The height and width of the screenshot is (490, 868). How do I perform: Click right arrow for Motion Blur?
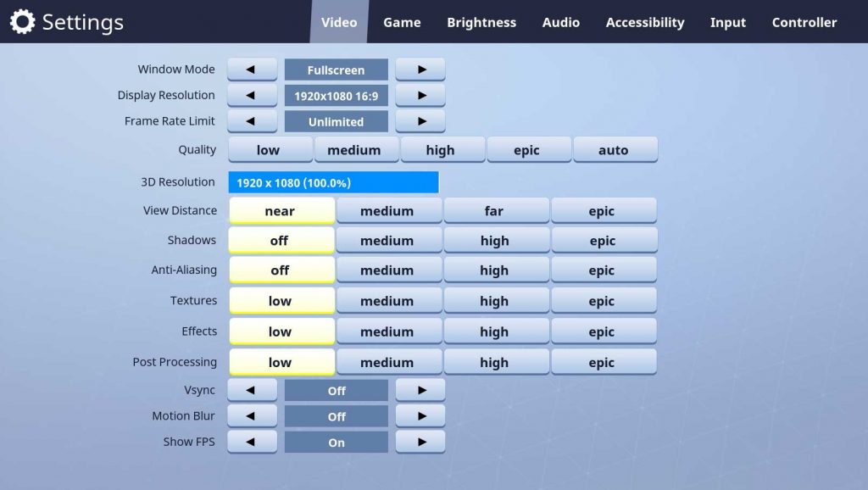(420, 415)
